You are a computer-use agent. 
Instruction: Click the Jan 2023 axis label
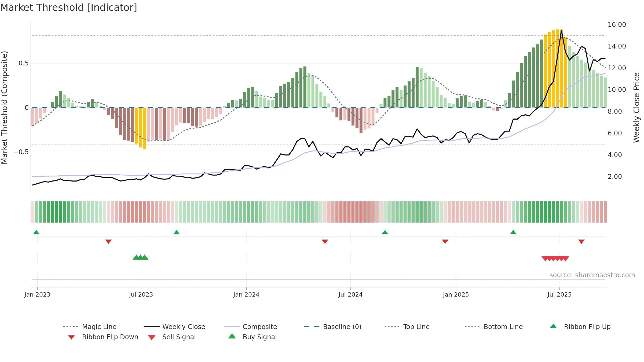tap(37, 294)
